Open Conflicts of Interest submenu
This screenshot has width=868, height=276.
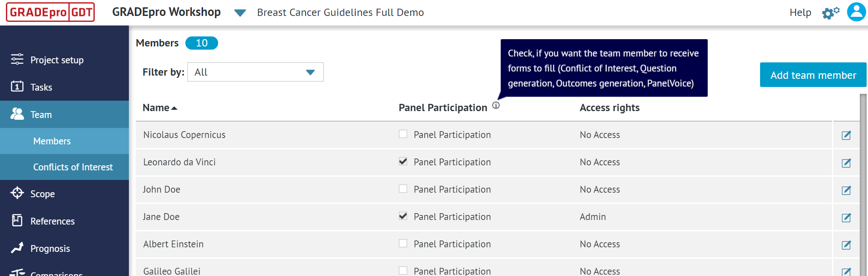tap(73, 167)
